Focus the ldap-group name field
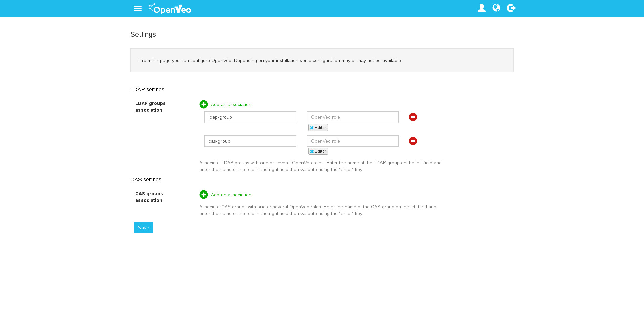The image size is (644, 314). pos(250,117)
